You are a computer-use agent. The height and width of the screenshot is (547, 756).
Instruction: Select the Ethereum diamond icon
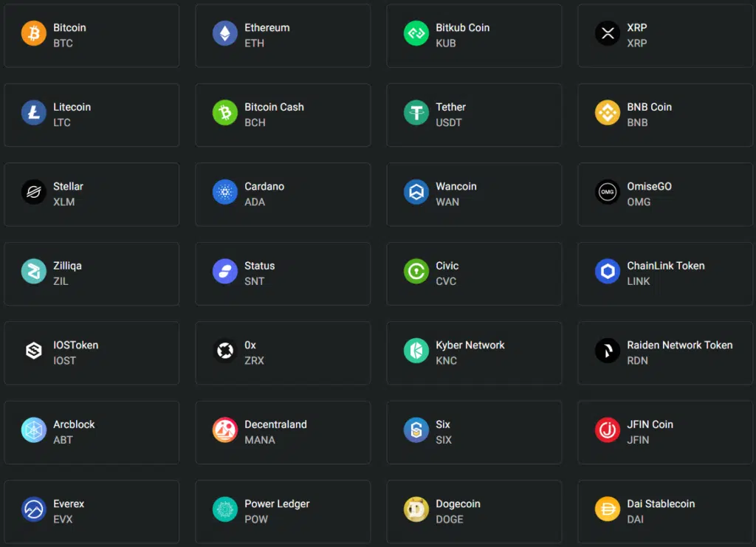(x=225, y=33)
